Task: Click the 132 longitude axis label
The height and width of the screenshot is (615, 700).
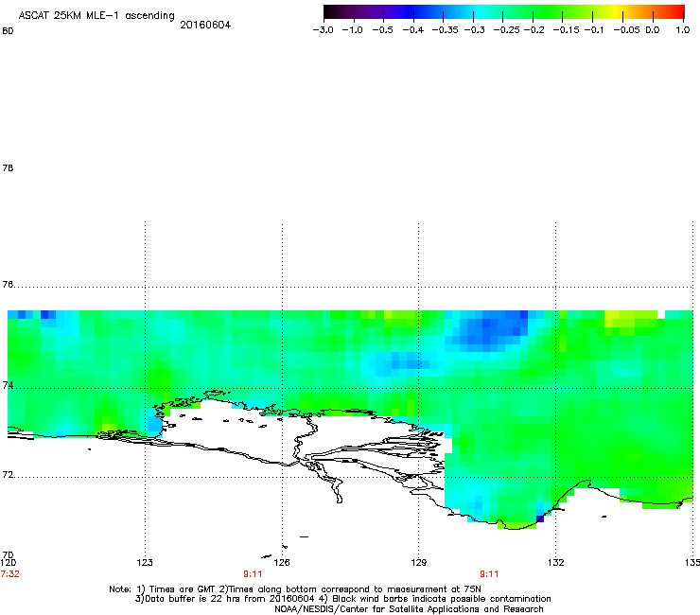Action: click(x=556, y=562)
